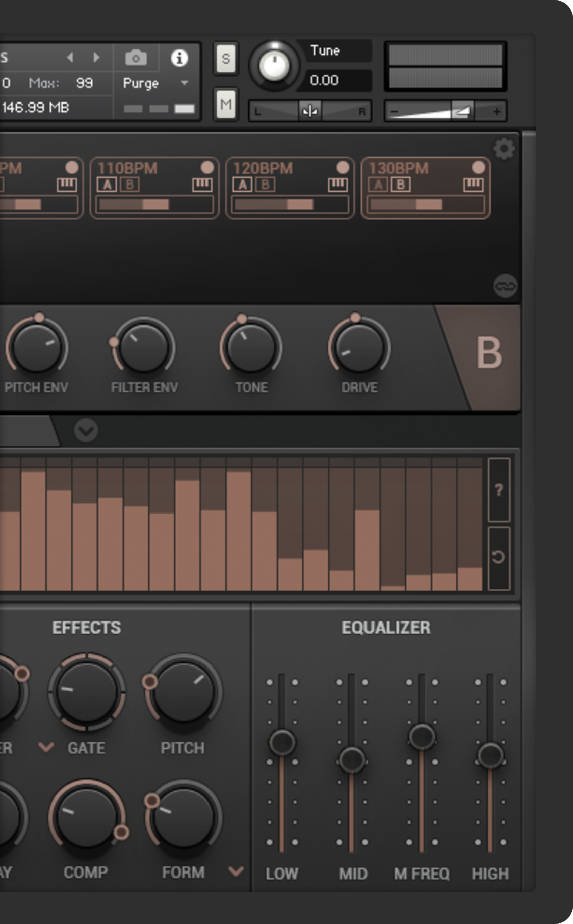Go to the next preset with right arrow
573x924 pixels.
pyautogui.click(x=96, y=58)
